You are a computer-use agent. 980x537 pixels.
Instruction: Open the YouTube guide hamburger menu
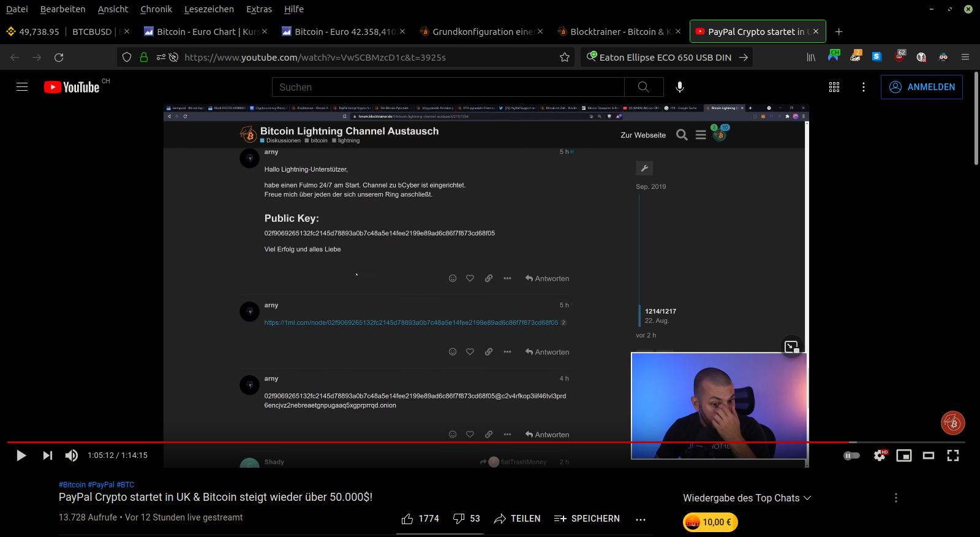tap(22, 87)
